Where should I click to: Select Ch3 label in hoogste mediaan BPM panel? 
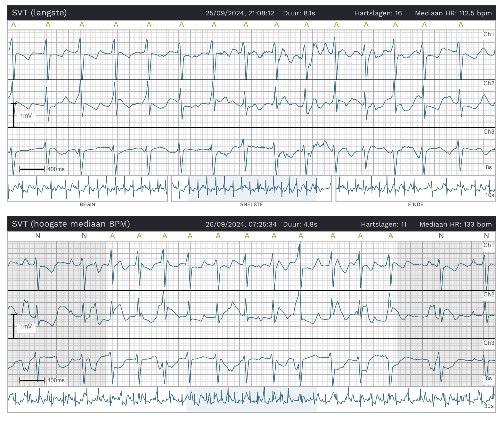pos(489,343)
